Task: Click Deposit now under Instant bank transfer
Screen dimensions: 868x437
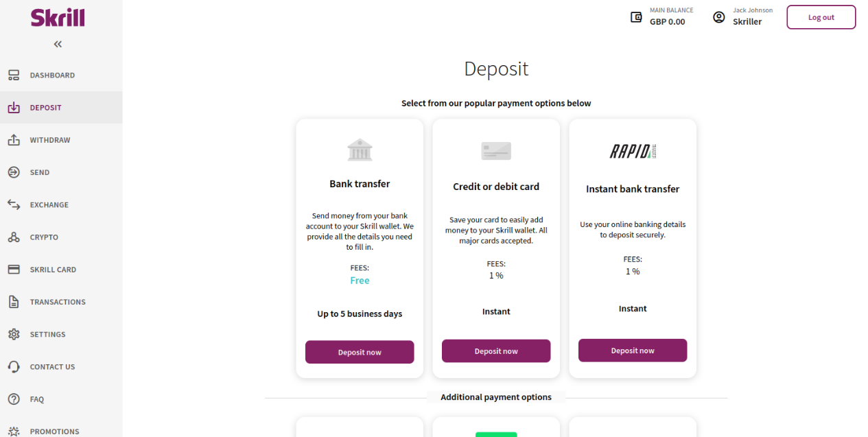Action: 633,350
